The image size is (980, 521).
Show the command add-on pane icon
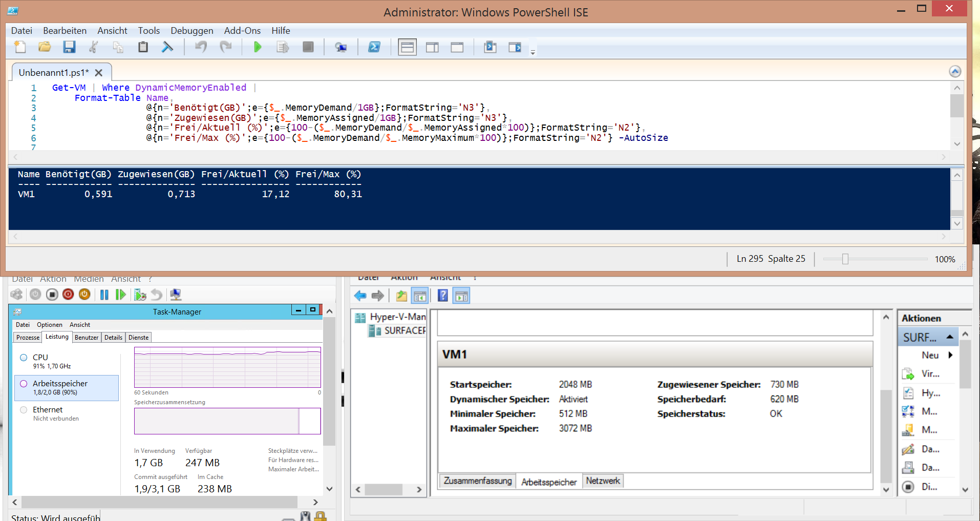(515, 47)
